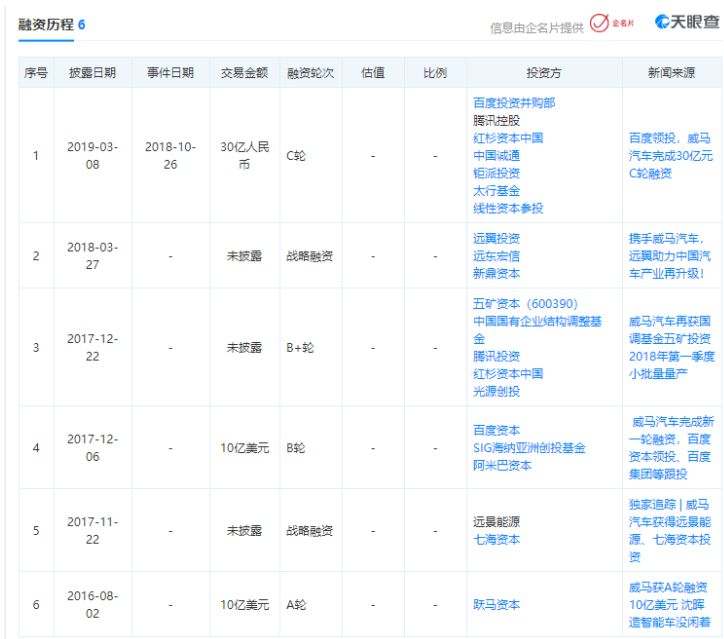Open investor link 百度投资并购部
The width and height of the screenshot is (724, 639).
pyautogui.click(x=514, y=102)
